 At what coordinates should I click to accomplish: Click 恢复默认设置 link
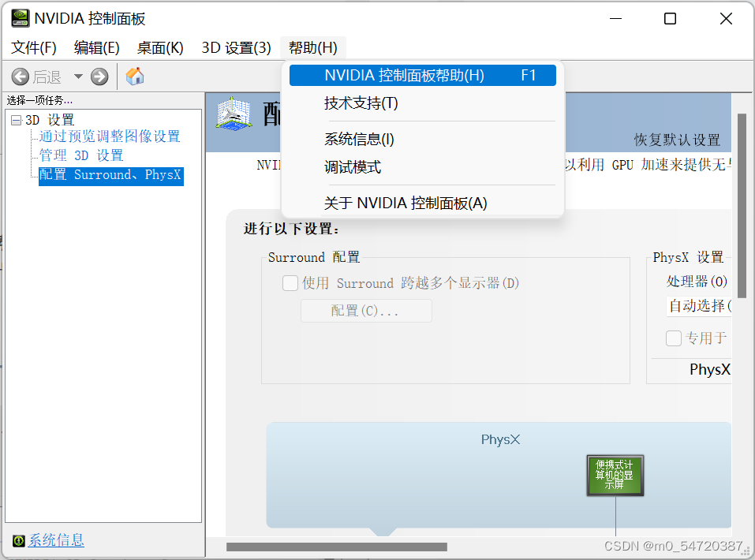[677, 140]
